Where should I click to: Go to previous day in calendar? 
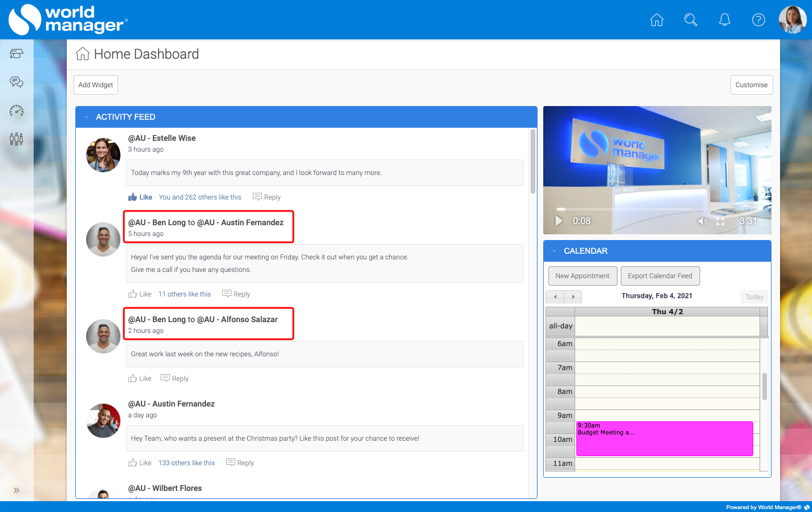(x=555, y=296)
